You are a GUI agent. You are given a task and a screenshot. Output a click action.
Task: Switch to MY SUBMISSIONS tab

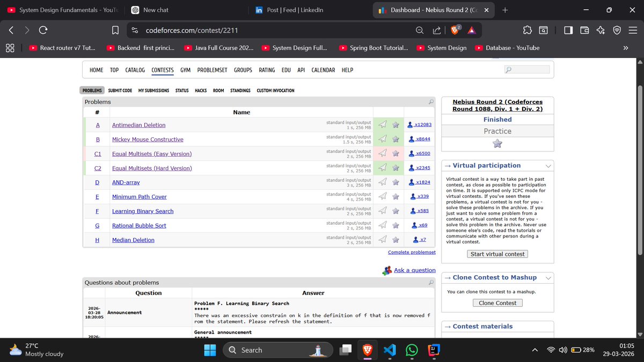(x=153, y=91)
